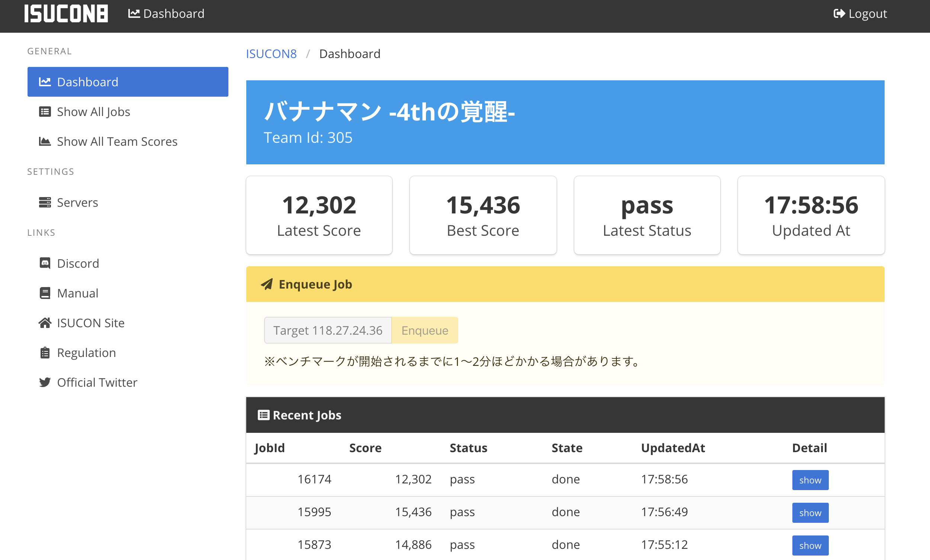Show details for job 15873
The image size is (930, 560).
(810, 545)
